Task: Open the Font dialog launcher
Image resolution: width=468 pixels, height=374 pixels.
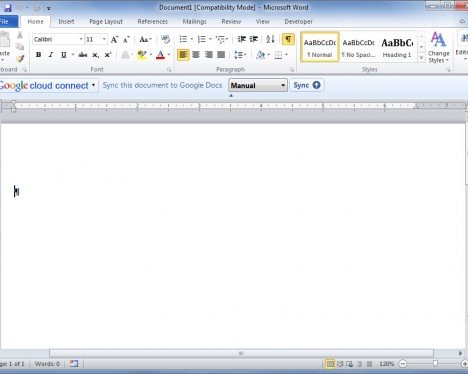Action: (x=169, y=70)
